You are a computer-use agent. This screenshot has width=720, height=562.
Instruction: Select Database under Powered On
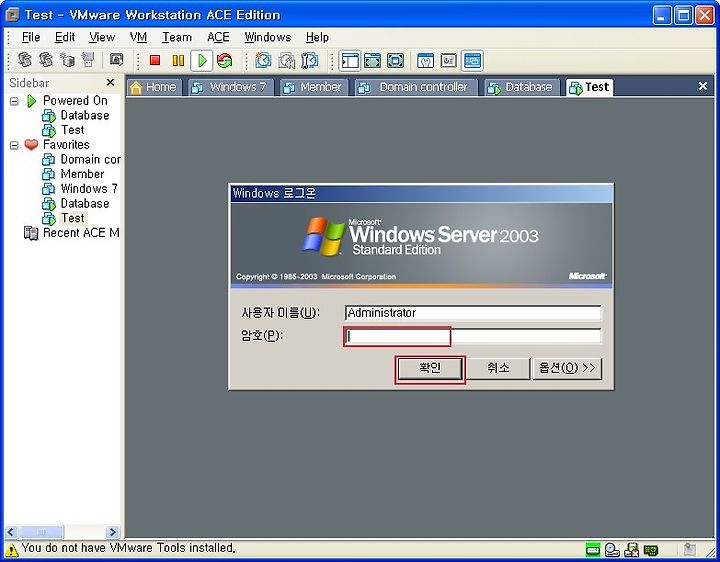point(76,115)
